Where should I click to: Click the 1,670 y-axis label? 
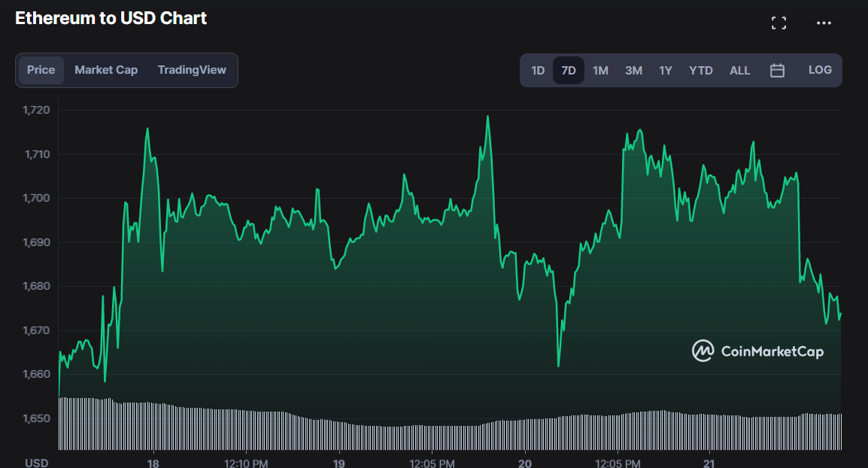click(x=37, y=330)
